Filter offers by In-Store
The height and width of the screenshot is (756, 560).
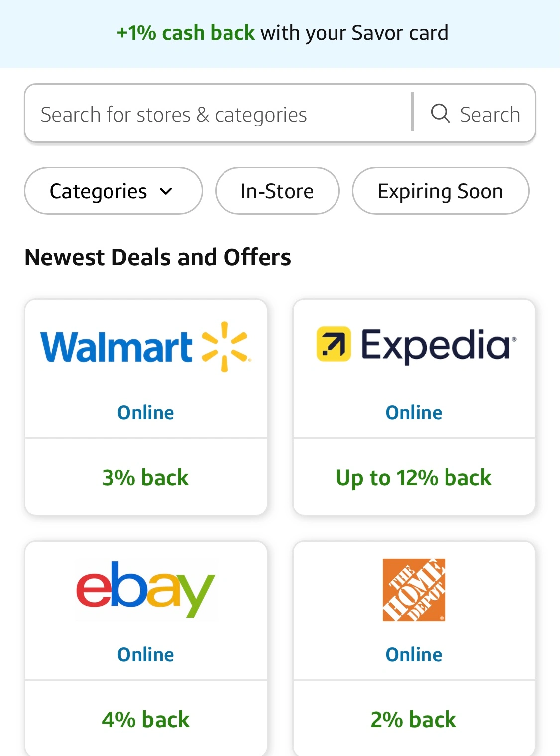(277, 191)
